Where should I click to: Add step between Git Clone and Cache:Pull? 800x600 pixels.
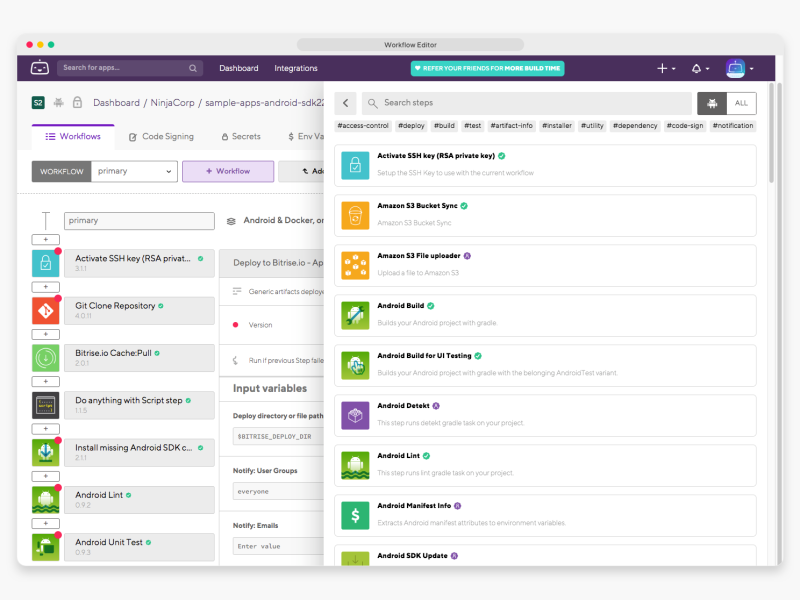point(45,334)
